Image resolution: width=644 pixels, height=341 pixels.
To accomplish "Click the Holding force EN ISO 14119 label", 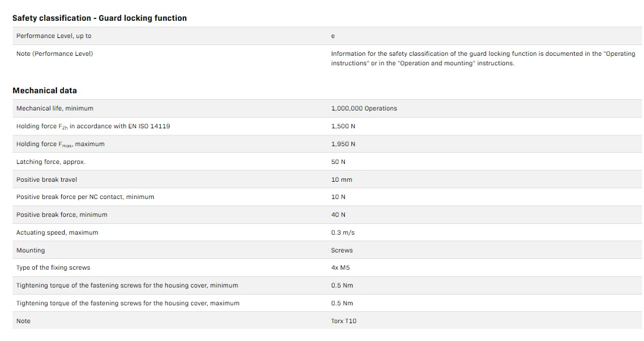I will coord(93,127).
